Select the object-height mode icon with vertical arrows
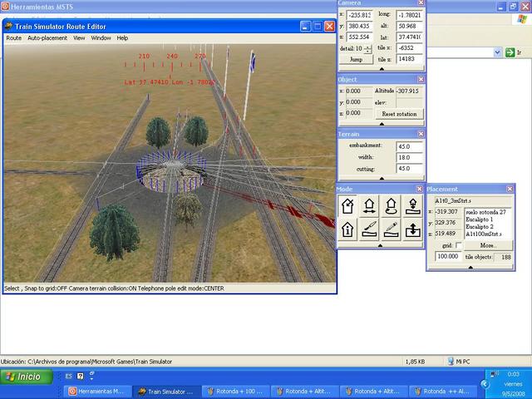532x399 pixels. 411,230
